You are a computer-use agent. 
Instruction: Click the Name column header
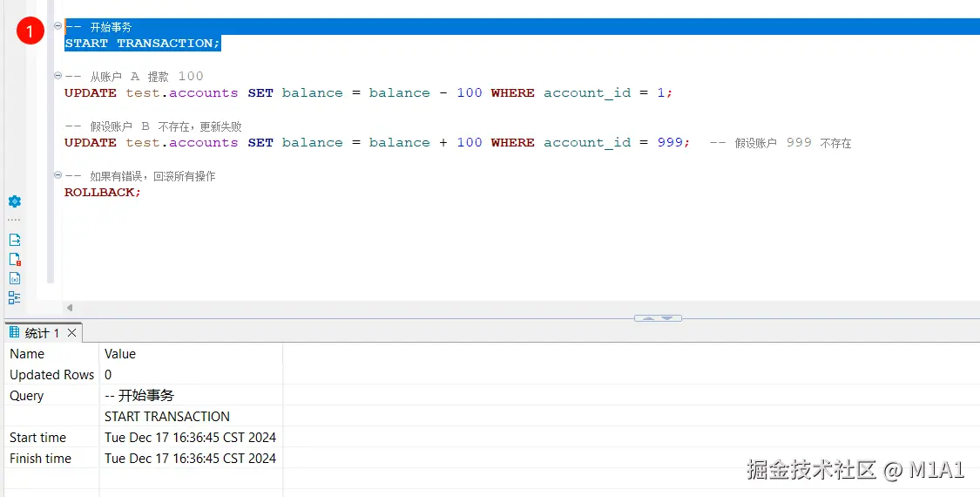click(51, 354)
